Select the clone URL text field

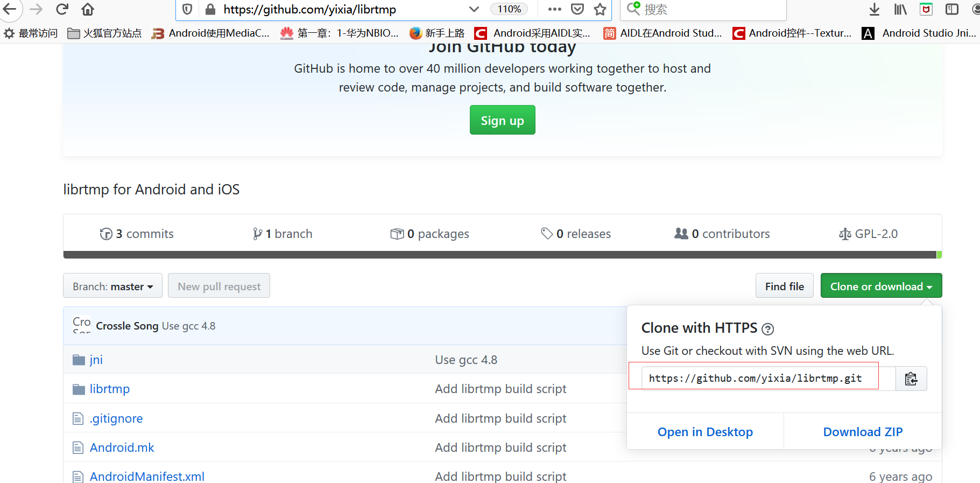click(769, 378)
